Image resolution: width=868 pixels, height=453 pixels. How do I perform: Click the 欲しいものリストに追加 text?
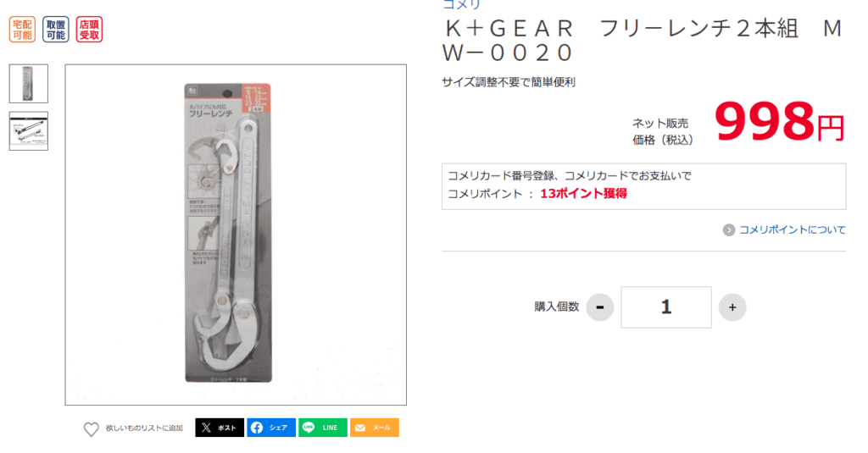point(144,428)
